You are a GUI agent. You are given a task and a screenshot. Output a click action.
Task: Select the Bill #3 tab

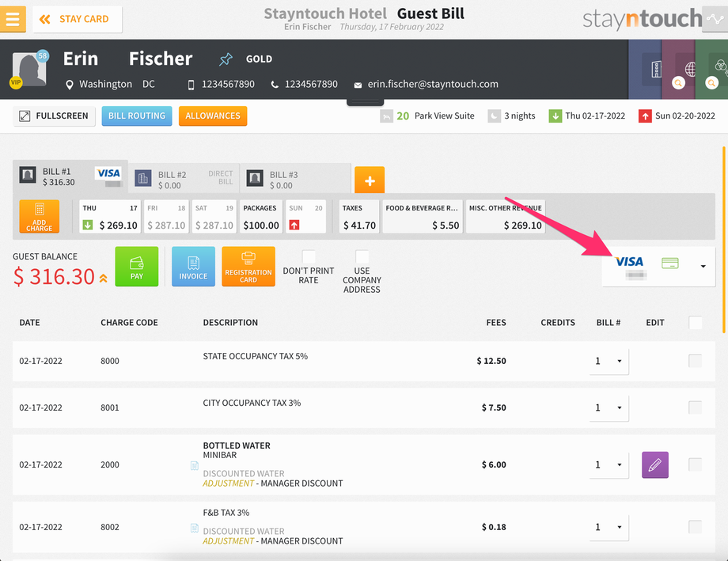pos(295,179)
